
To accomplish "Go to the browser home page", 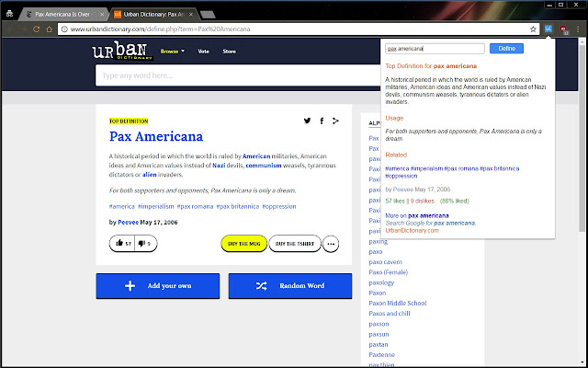I will click(x=49, y=29).
